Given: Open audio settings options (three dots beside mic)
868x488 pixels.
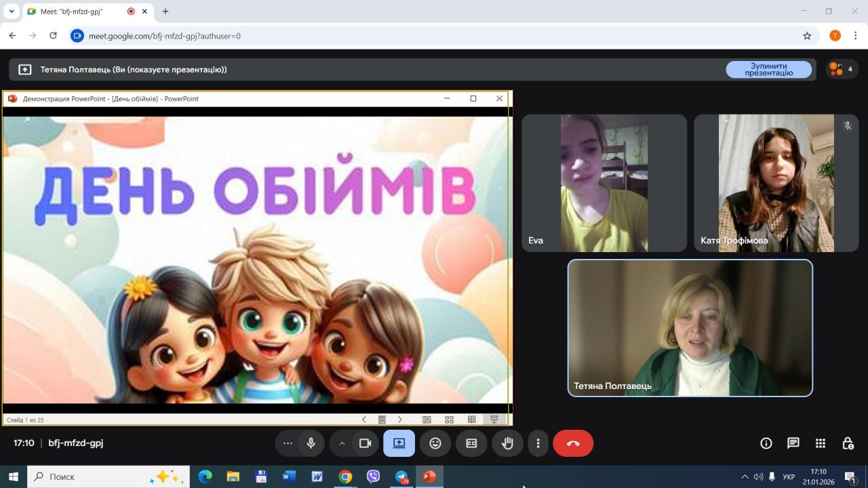Looking at the screenshot, I should click(x=288, y=443).
